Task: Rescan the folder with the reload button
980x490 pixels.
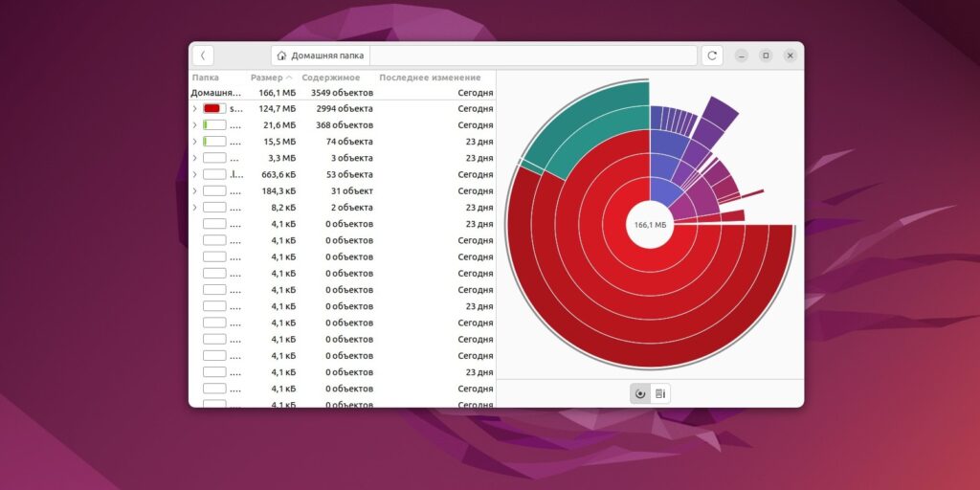Action: coord(712,56)
